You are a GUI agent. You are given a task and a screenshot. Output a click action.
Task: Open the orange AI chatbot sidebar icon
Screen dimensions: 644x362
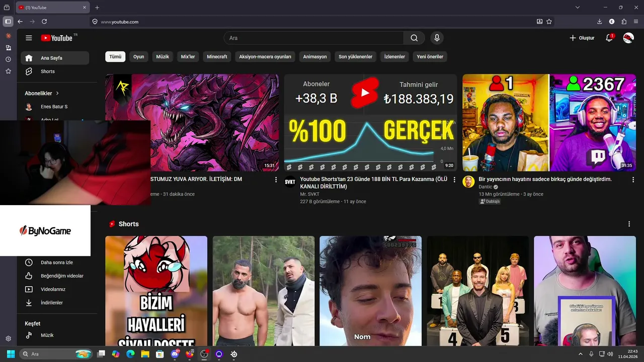click(8, 36)
